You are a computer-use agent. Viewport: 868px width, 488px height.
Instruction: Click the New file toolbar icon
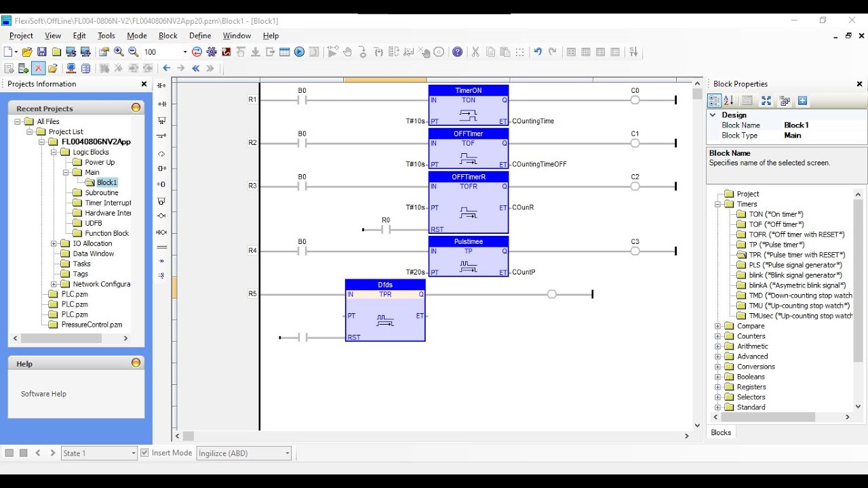(8, 52)
